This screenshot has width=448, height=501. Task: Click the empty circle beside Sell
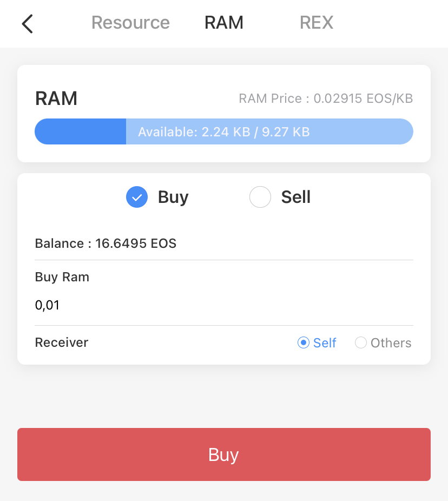pyautogui.click(x=260, y=197)
